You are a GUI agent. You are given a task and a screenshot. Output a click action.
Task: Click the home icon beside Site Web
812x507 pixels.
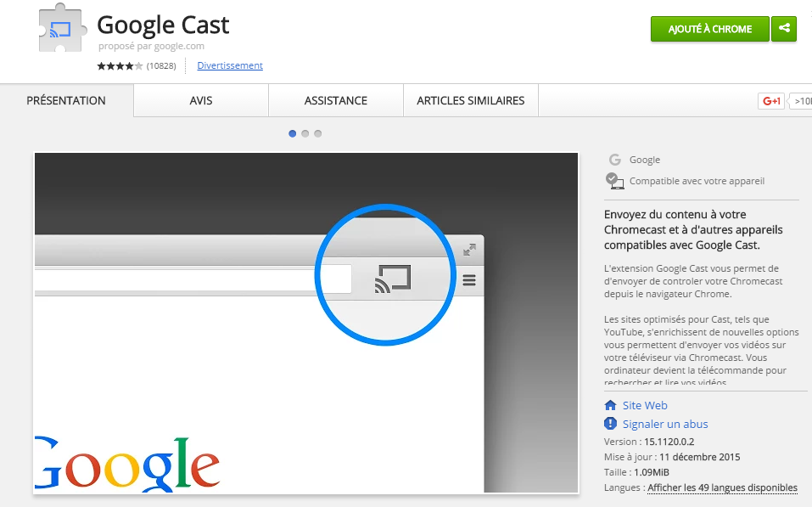[x=610, y=405]
